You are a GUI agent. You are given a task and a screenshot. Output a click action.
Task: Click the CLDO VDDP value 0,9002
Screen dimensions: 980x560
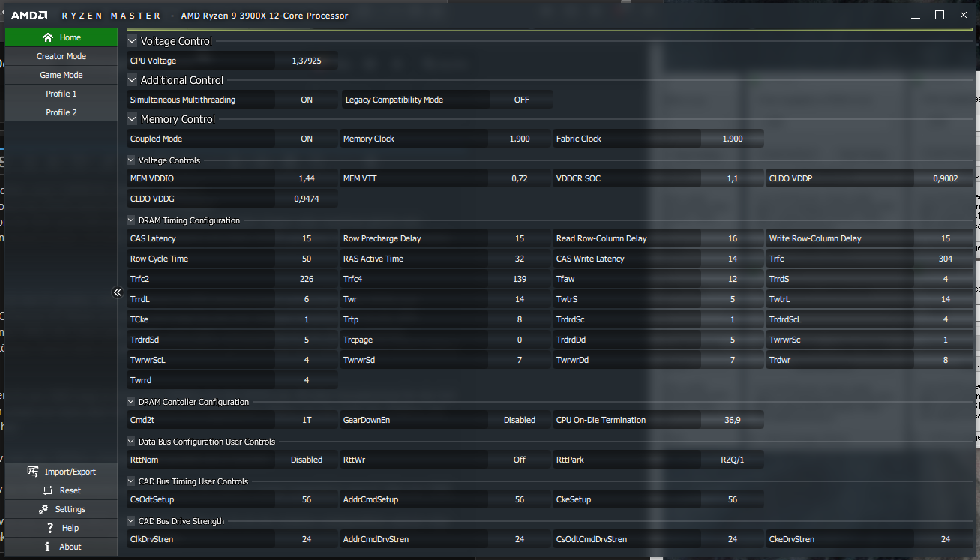tap(946, 178)
